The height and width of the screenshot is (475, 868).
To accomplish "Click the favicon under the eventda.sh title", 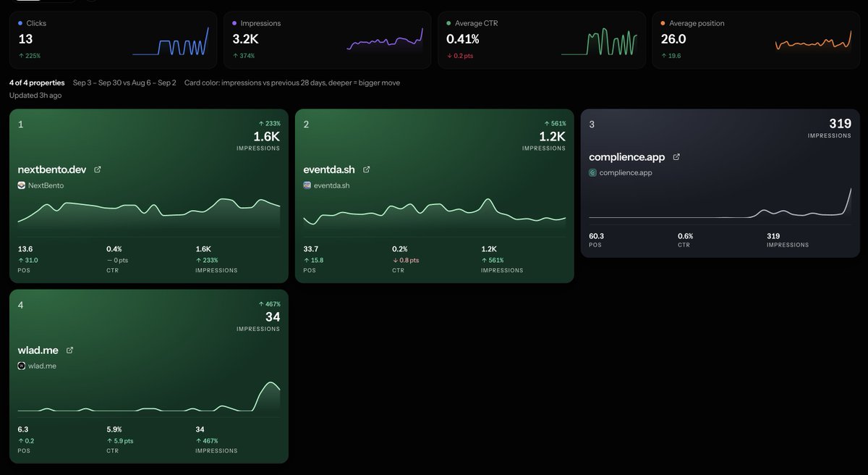I will point(307,185).
